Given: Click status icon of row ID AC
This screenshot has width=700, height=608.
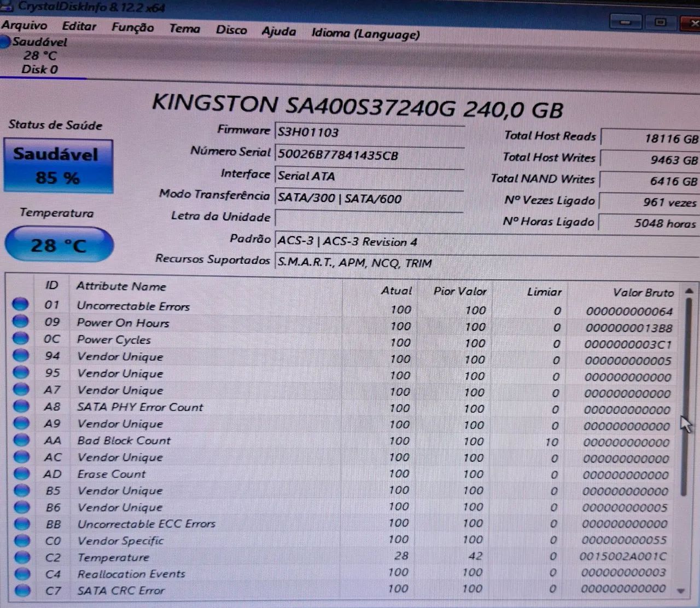Looking at the screenshot, I should [21, 456].
